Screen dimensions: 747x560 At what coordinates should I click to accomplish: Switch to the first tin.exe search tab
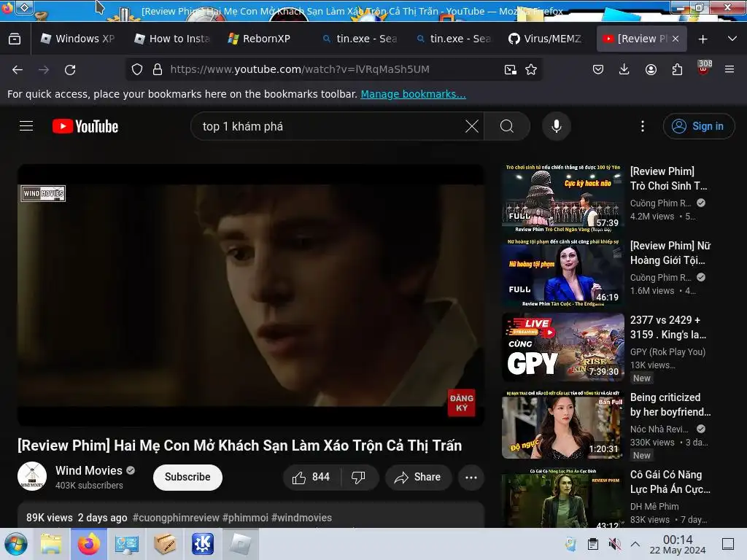click(360, 39)
